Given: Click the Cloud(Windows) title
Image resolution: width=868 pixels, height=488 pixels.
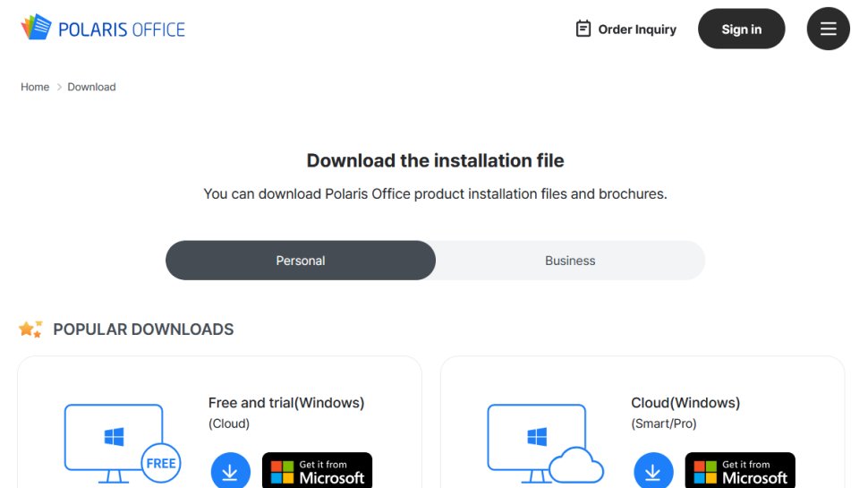Looking at the screenshot, I should 685,403.
